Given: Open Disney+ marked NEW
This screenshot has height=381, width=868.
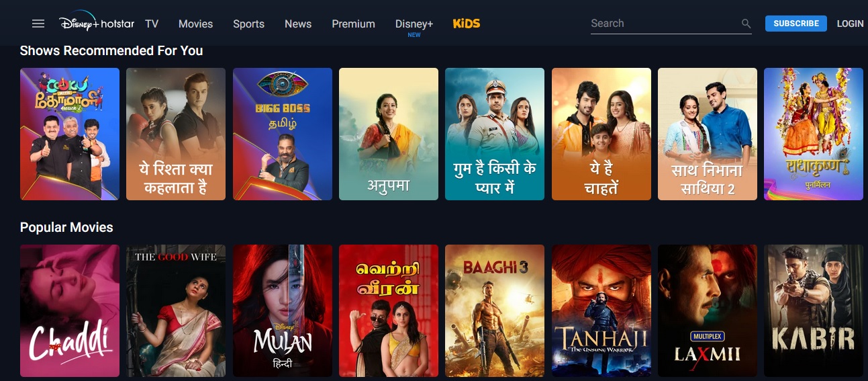Looking at the screenshot, I should pos(414,26).
